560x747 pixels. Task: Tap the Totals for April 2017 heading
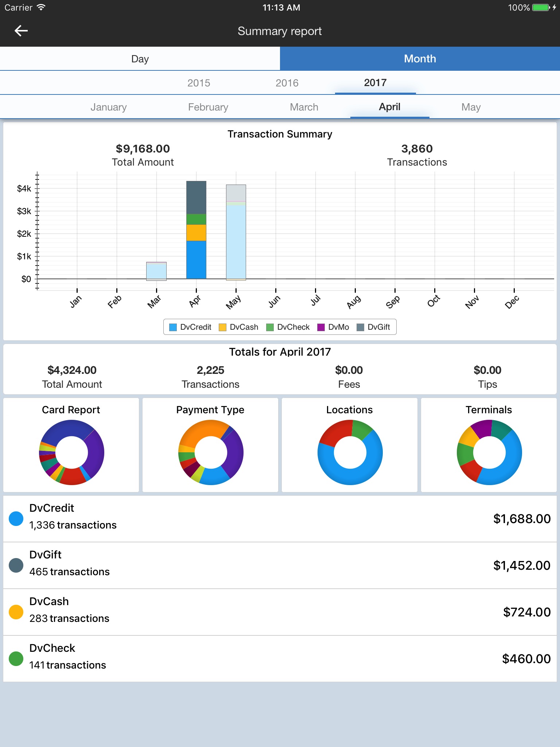(280, 352)
